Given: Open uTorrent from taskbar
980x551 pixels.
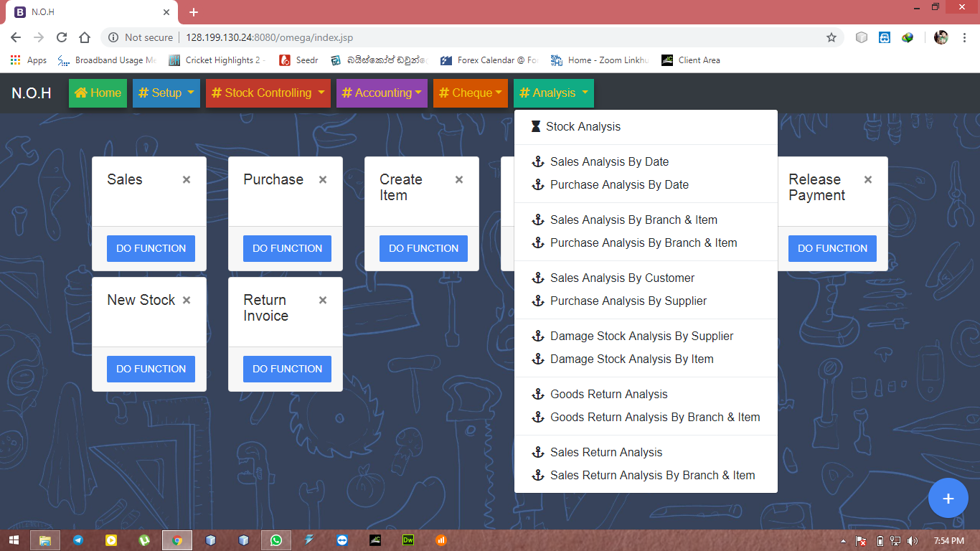Looking at the screenshot, I should point(144,540).
